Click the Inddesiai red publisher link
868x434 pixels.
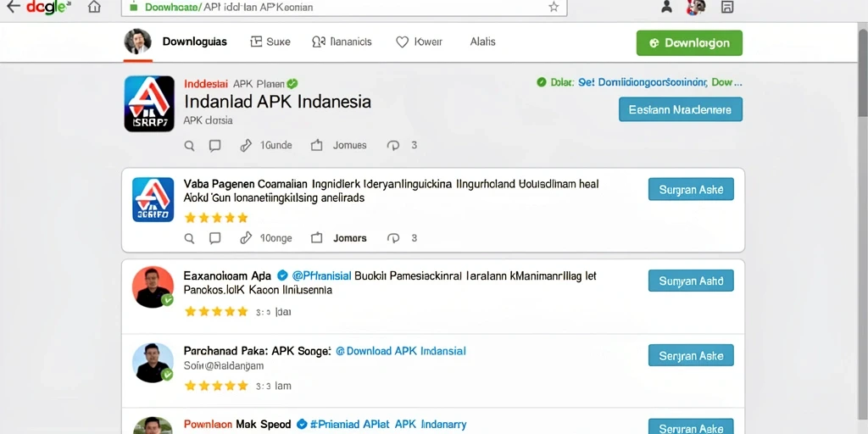click(x=205, y=84)
